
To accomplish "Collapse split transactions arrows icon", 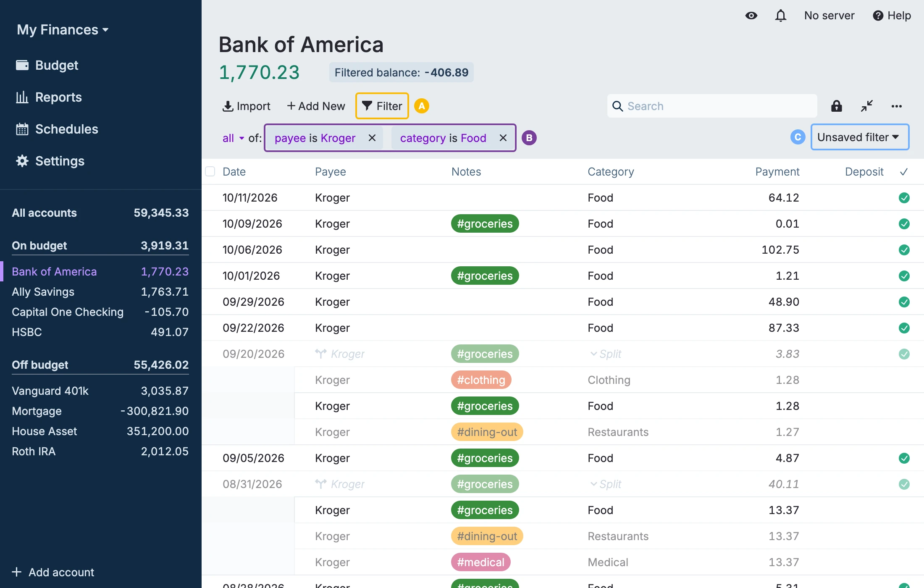I will click(866, 106).
